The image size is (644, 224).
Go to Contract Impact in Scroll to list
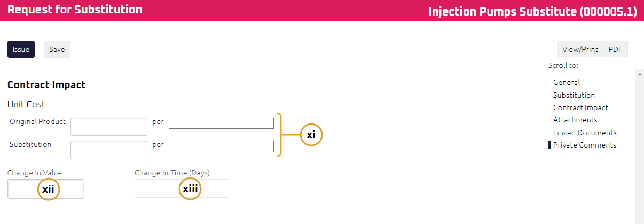pos(580,107)
